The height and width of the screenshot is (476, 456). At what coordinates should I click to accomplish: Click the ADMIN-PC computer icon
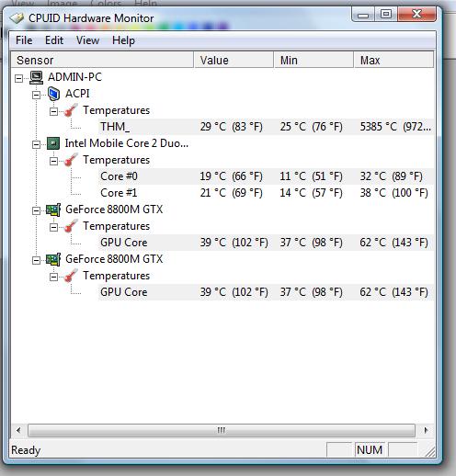coord(37,77)
